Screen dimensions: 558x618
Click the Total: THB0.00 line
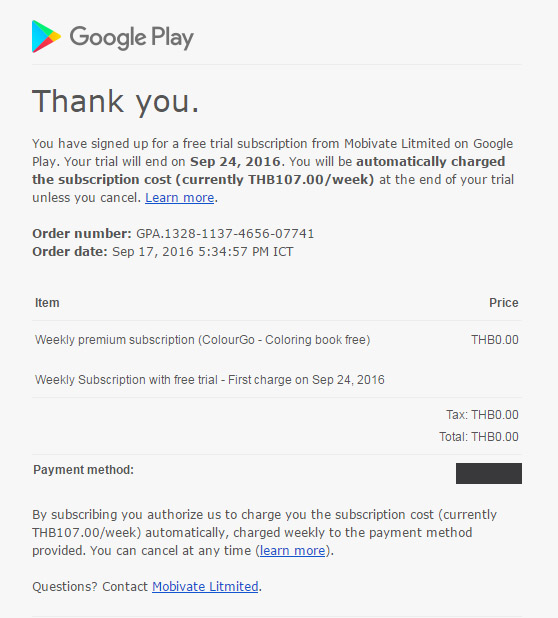click(479, 437)
